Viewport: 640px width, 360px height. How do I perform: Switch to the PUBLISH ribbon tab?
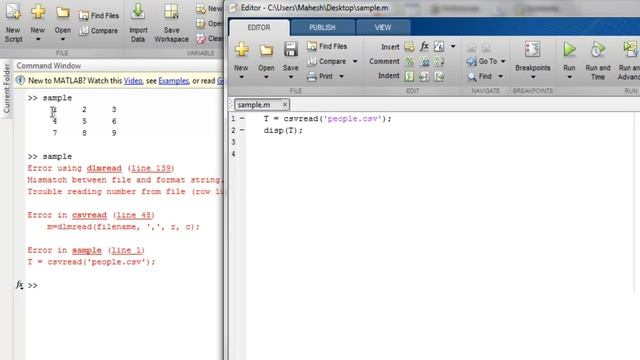click(322, 27)
